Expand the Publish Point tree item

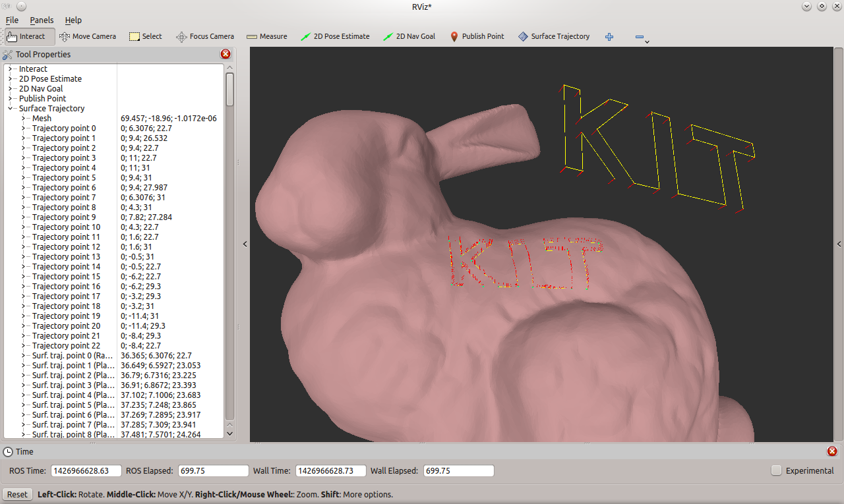(x=10, y=99)
